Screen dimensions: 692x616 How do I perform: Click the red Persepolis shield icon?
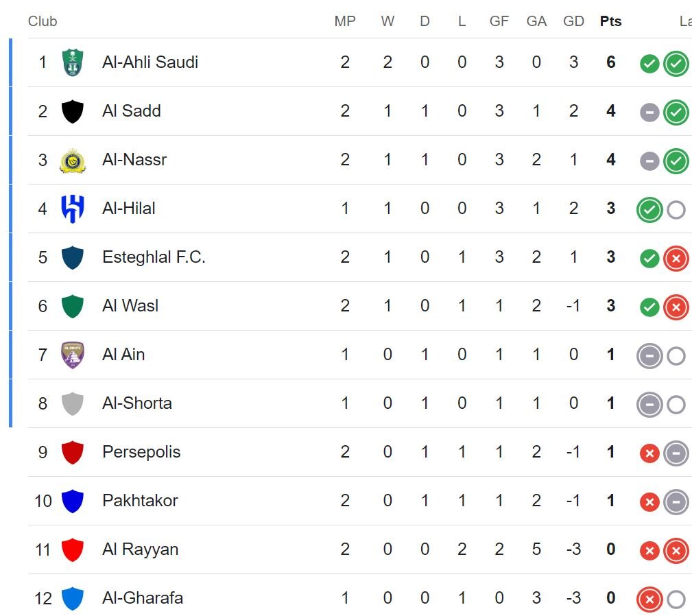tap(73, 452)
